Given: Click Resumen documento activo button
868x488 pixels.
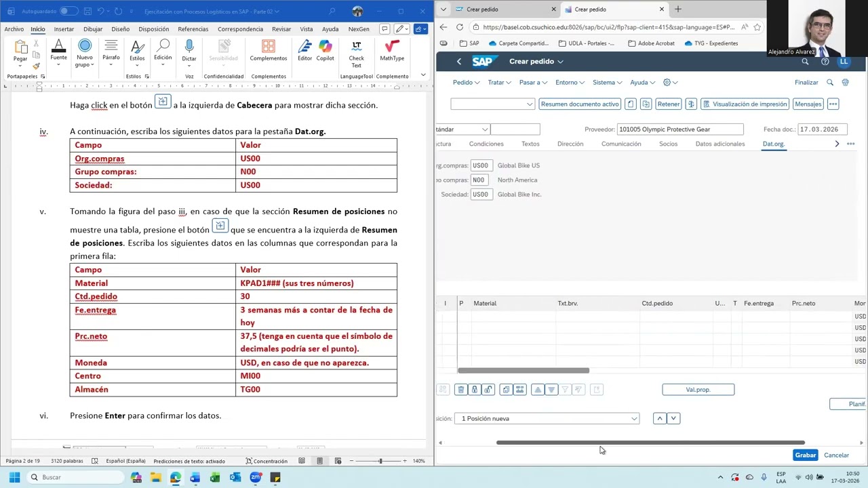Looking at the screenshot, I should coord(580,104).
